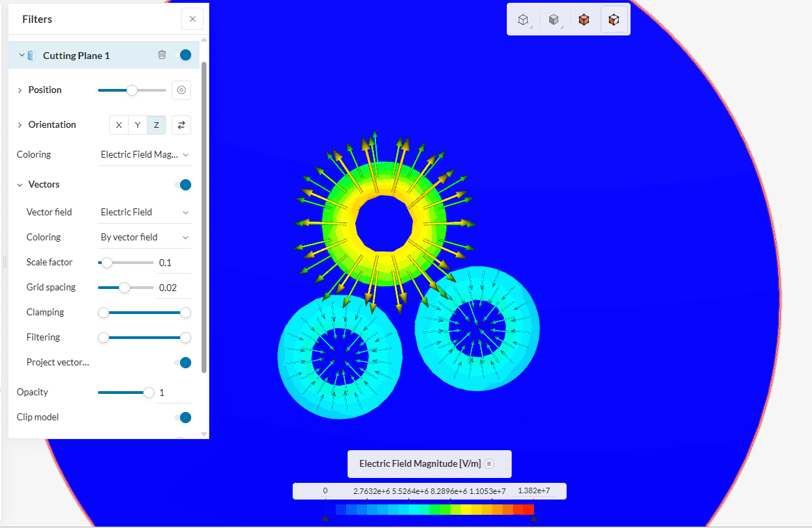The width and height of the screenshot is (812, 528).
Task: Open the legend options menu icon
Action: click(489, 464)
